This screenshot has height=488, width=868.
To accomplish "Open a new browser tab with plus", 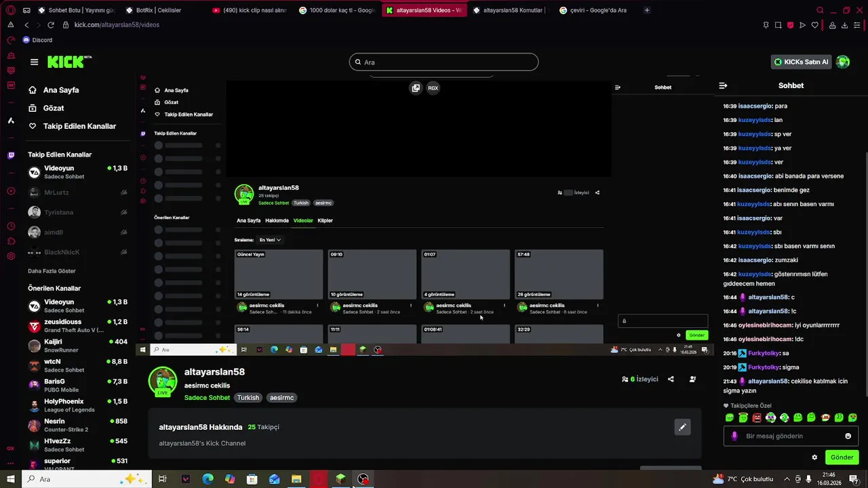I will click(x=647, y=10).
